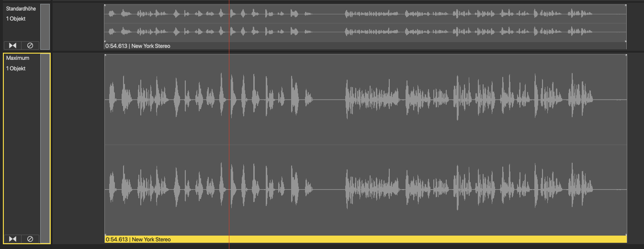
Task: Select the Standardhöhe track name label
Action: pyautogui.click(x=21, y=9)
